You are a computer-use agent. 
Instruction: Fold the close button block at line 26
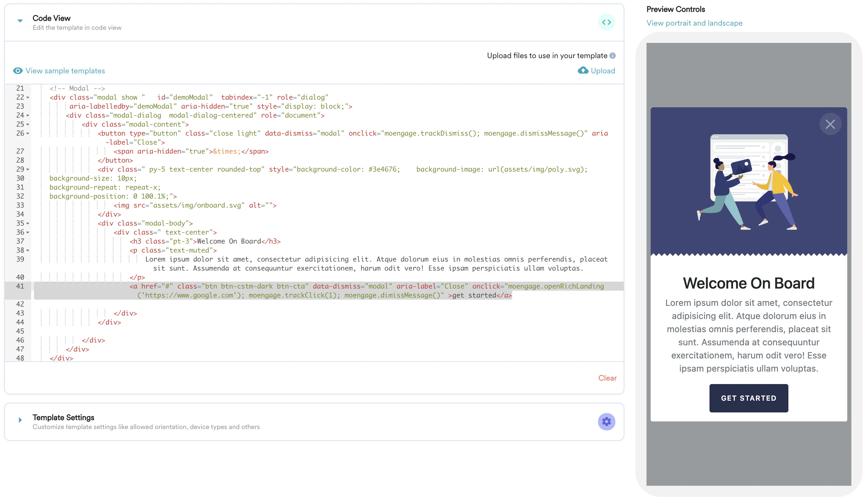pyautogui.click(x=28, y=134)
